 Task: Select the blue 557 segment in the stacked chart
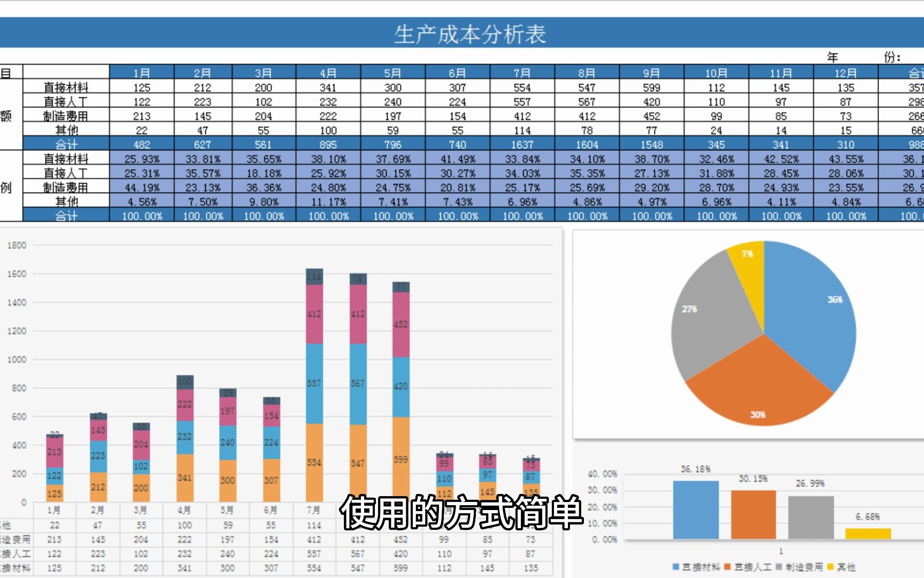click(314, 384)
